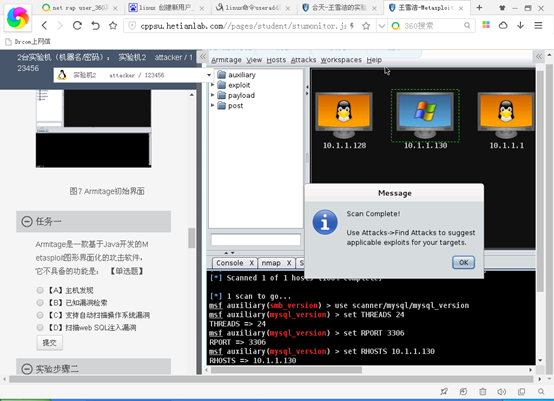Collapse right panel with double chevron
The height and width of the screenshot is (401, 554).
(539, 57)
